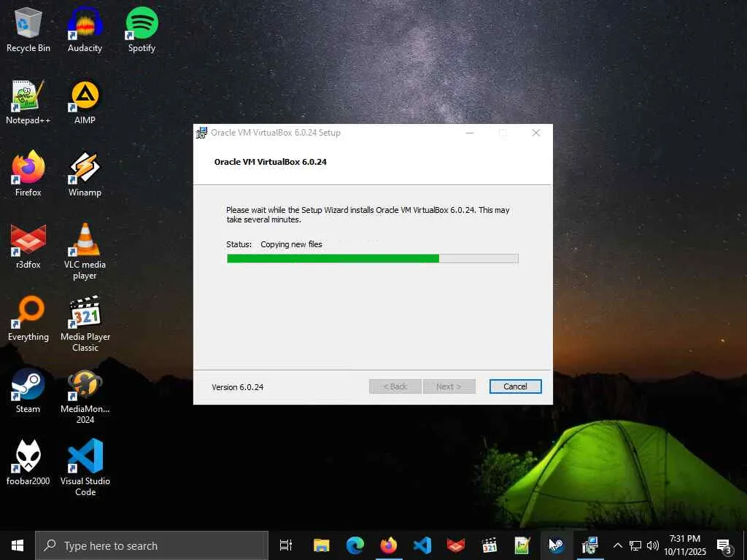Select the VLC media player icon
747x560 pixels.
pos(85,252)
